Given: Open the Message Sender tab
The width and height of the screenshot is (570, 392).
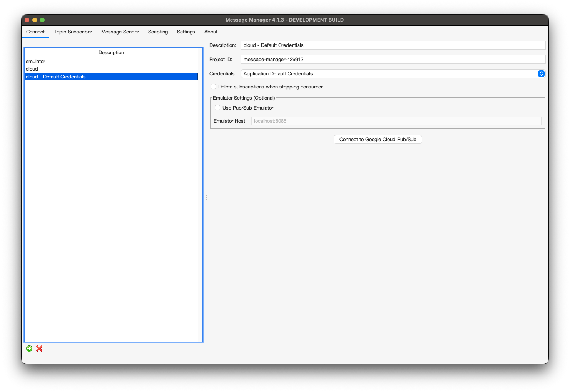Looking at the screenshot, I should pyautogui.click(x=120, y=32).
